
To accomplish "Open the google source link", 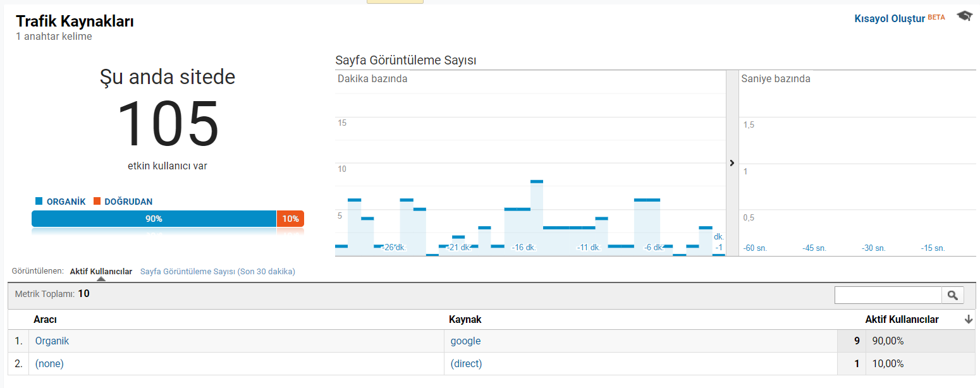I will click(465, 341).
